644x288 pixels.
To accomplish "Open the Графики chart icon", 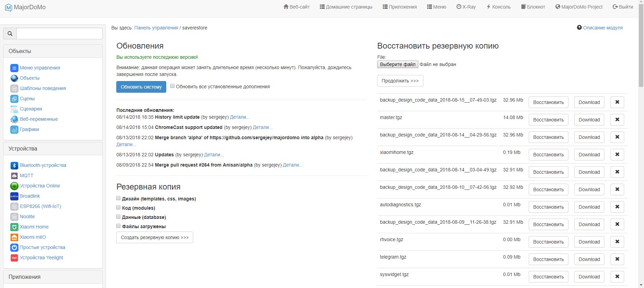I will pyautogui.click(x=14, y=130).
